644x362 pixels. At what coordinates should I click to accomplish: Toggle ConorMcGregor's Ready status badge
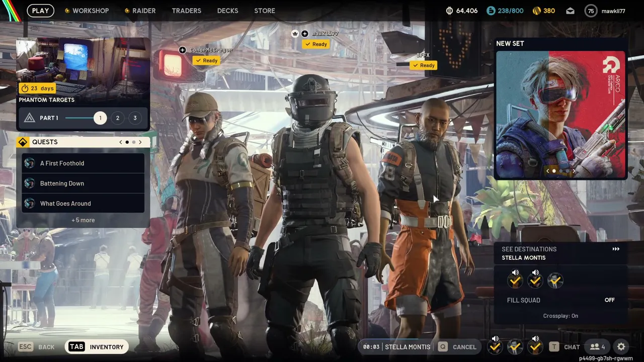click(x=206, y=60)
